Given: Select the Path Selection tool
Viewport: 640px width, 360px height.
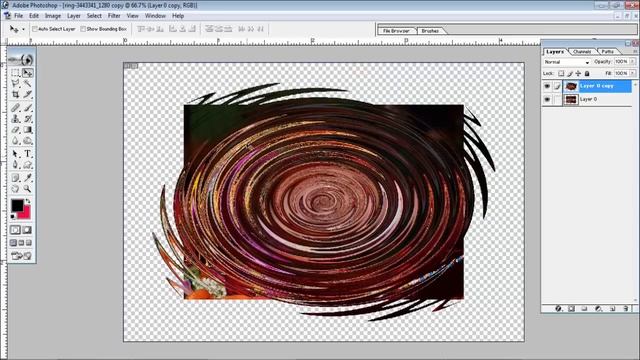Looking at the screenshot, I should pyautogui.click(x=16, y=154).
